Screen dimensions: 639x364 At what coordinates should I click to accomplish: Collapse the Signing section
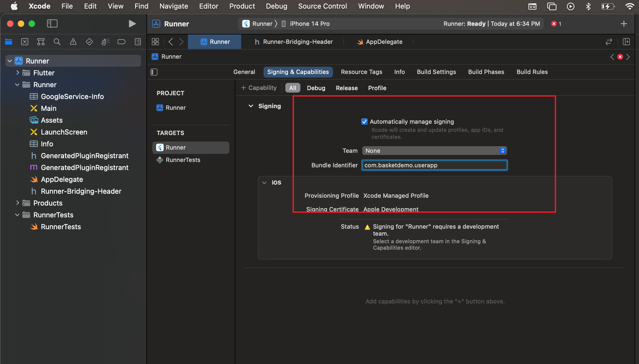pos(251,106)
